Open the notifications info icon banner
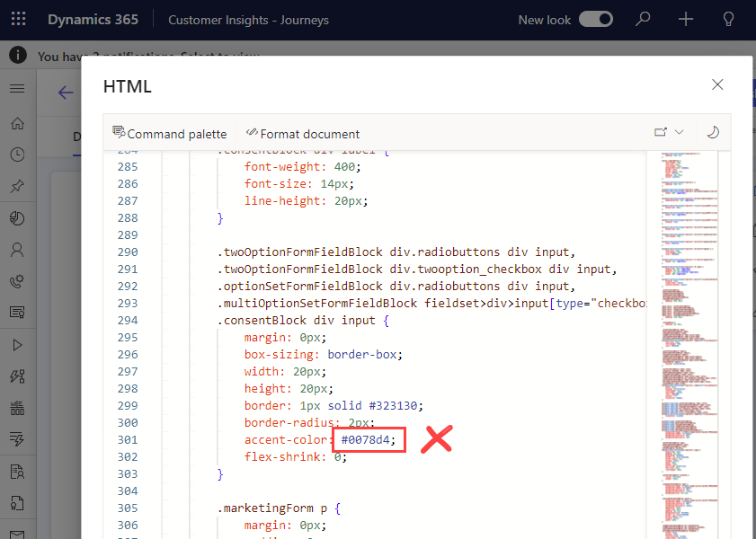 point(16,55)
